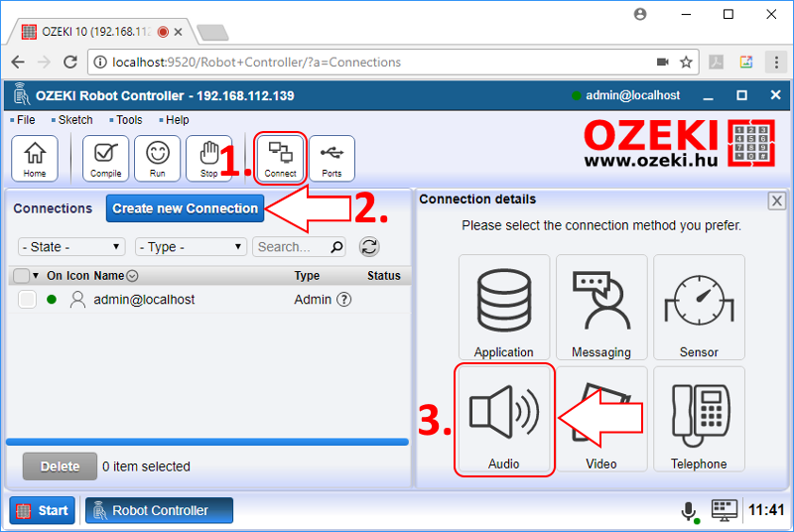Viewport: 794px width, 532px height.
Task: Click the camera icon in address bar
Action: 662,63
